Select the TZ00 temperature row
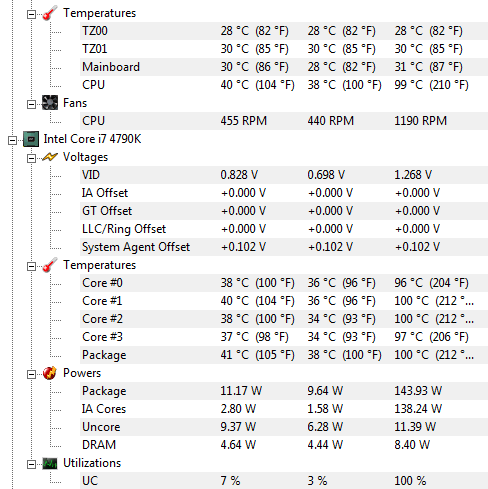488x489 pixels. [x=284, y=31]
